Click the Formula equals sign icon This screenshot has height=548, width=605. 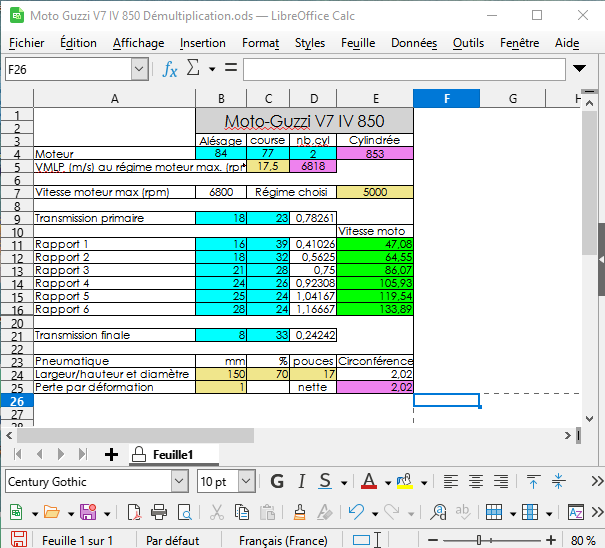point(231,68)
